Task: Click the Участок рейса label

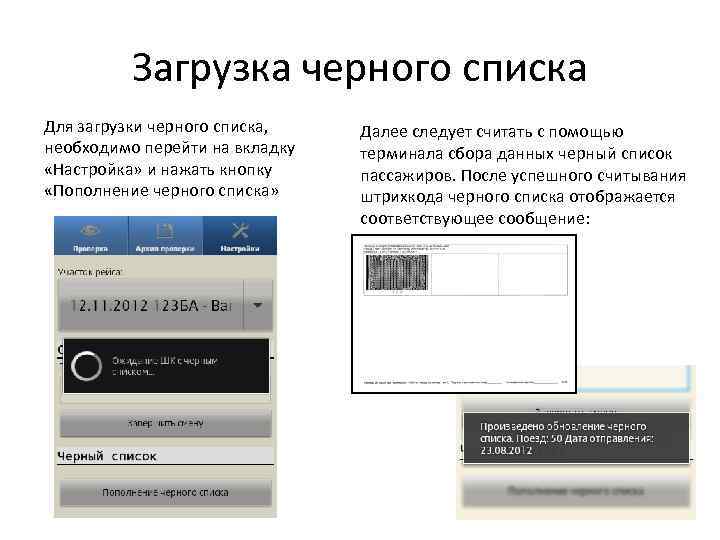Action: pyautogui.click(x=90, y=272)
